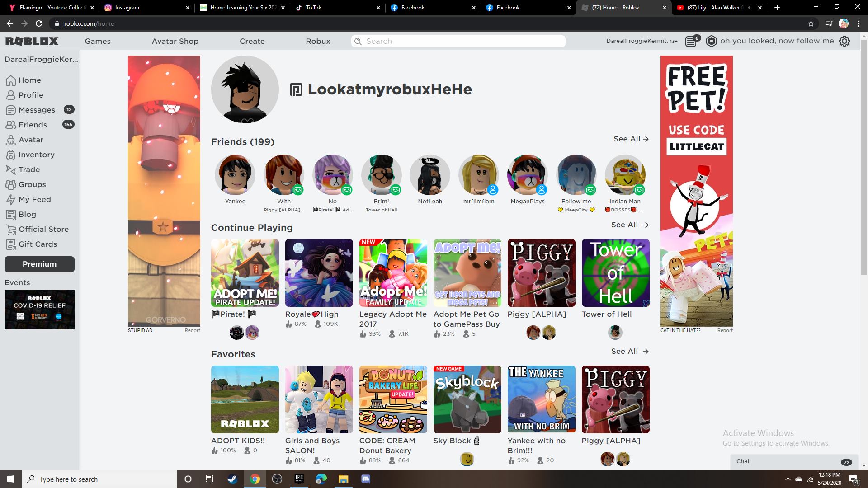Open Task View on the taskbar
The height and width of the screenshot is (488, 868).
coord(209,479)
